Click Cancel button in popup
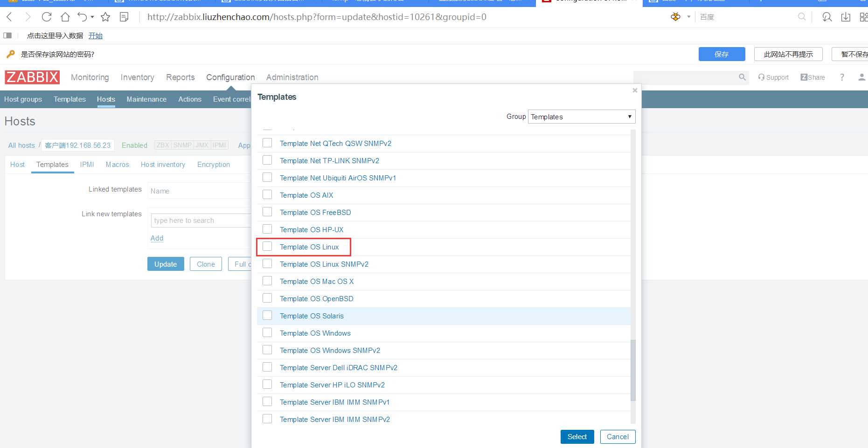 coord(618,437)
